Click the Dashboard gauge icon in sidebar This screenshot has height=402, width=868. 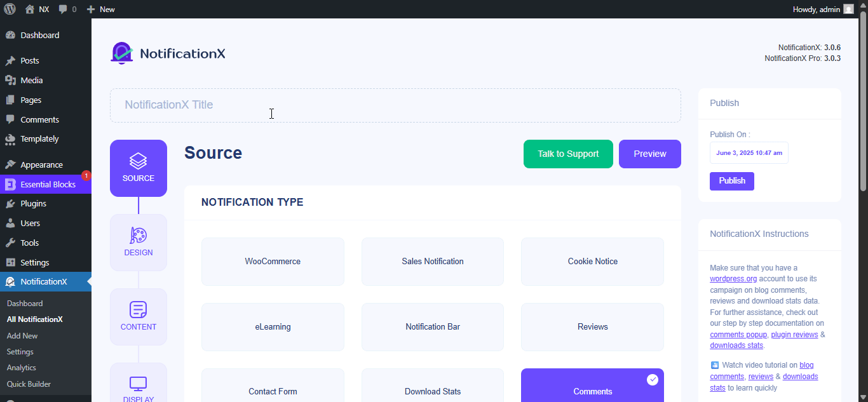pos(10,36)
